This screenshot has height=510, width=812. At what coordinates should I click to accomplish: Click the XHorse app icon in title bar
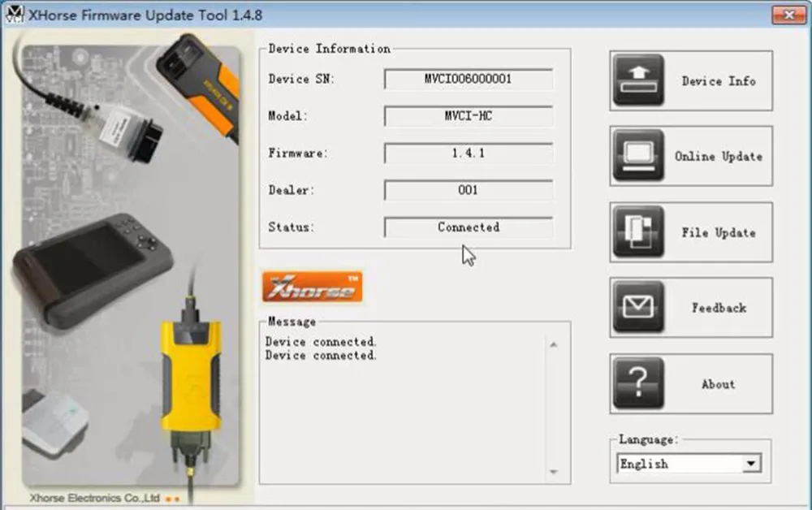(x=14, y=14)
